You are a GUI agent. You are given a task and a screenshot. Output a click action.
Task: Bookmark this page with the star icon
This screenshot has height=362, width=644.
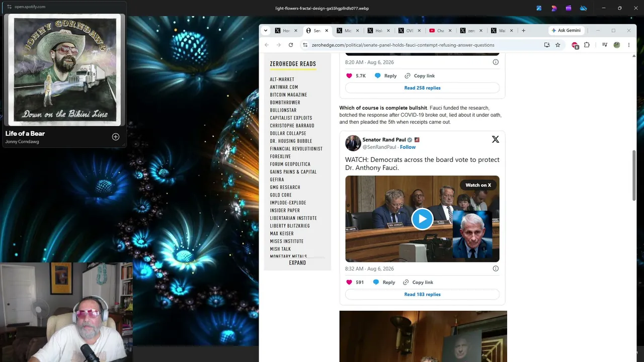coord(558,45)
